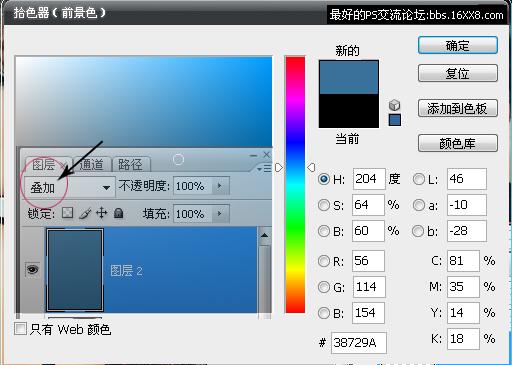Click the 添加到色板 button
This screenshot has height=365, width=512.
(458, 108)
